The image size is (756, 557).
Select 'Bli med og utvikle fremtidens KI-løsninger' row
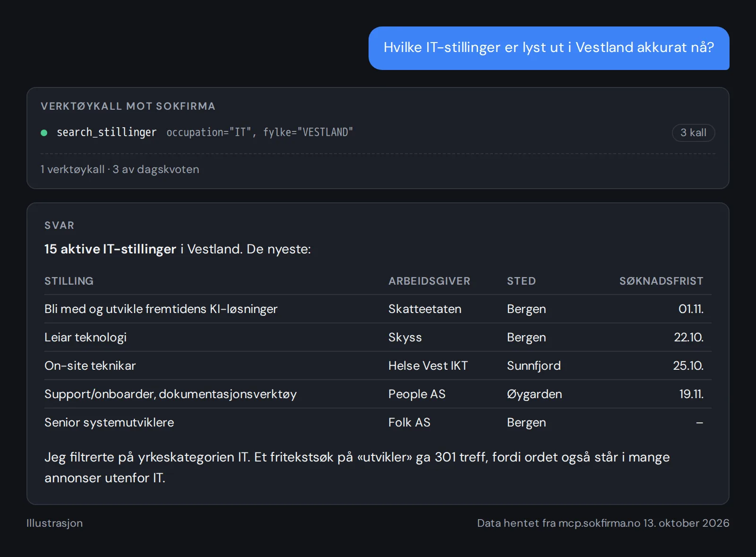click(378, 309)
